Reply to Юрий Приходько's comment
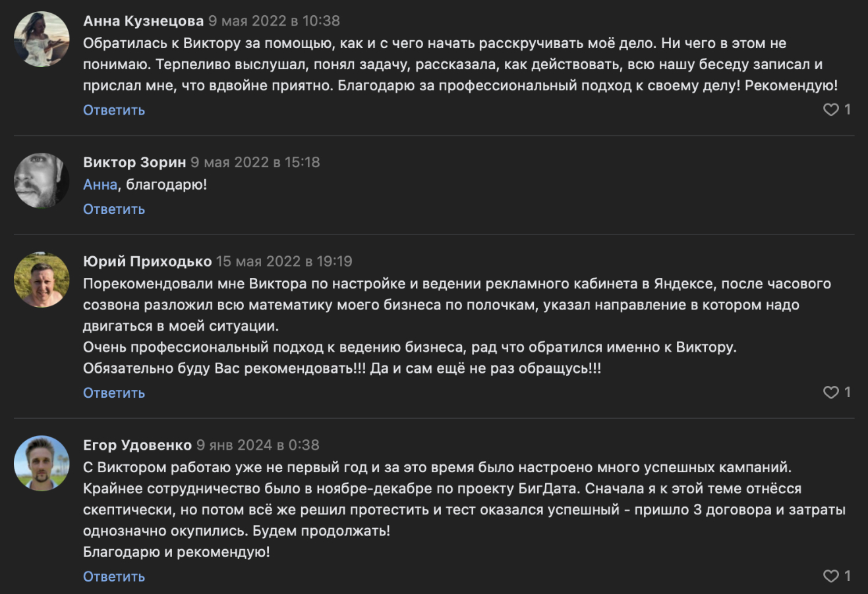The height and width of the screenshot is (594, 868). tap(114, 393)
